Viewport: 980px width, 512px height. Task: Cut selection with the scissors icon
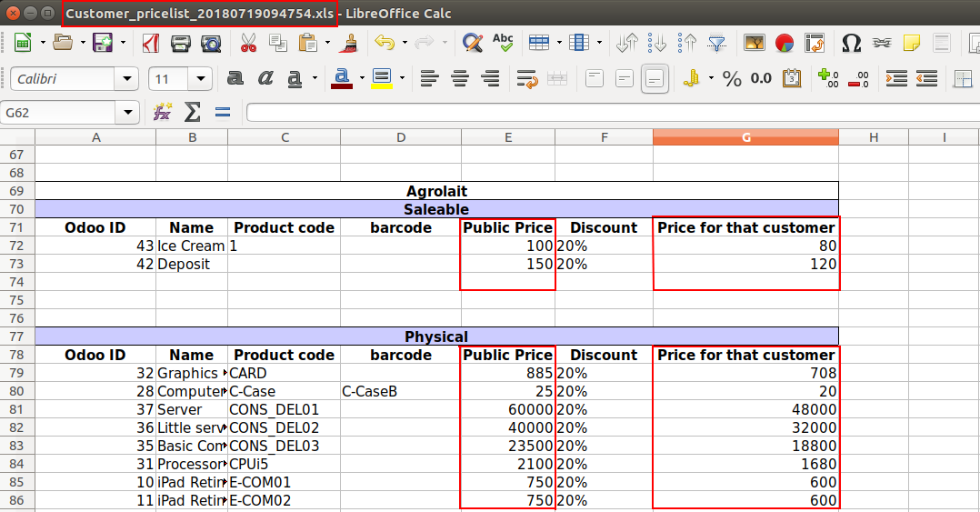248,43
